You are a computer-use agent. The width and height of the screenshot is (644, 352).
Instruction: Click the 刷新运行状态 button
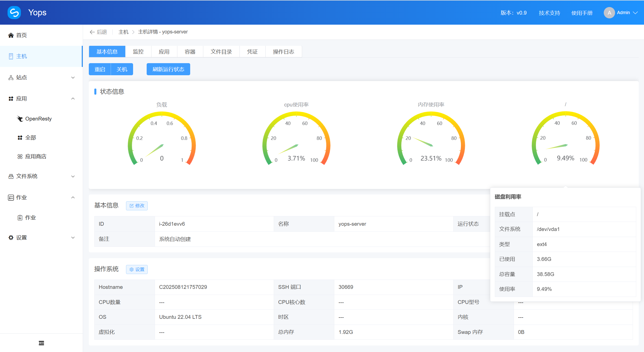[x=168, y=69]
